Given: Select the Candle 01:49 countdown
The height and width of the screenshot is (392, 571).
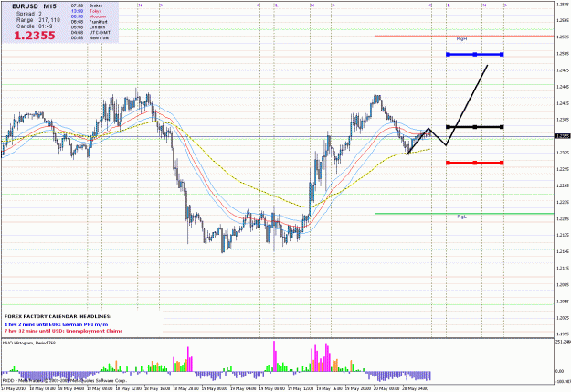Looking at the screenshot, I should (x=34, y=26).
